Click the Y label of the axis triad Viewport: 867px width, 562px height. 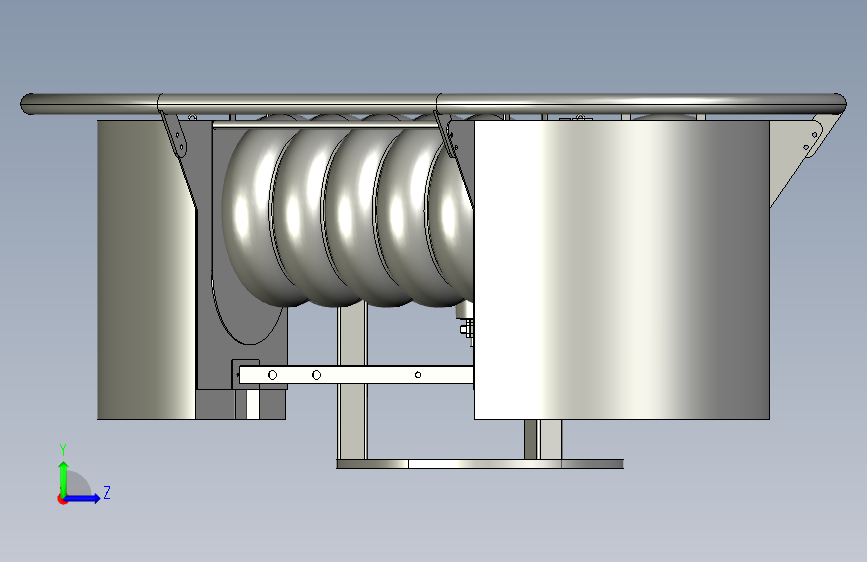63,450
